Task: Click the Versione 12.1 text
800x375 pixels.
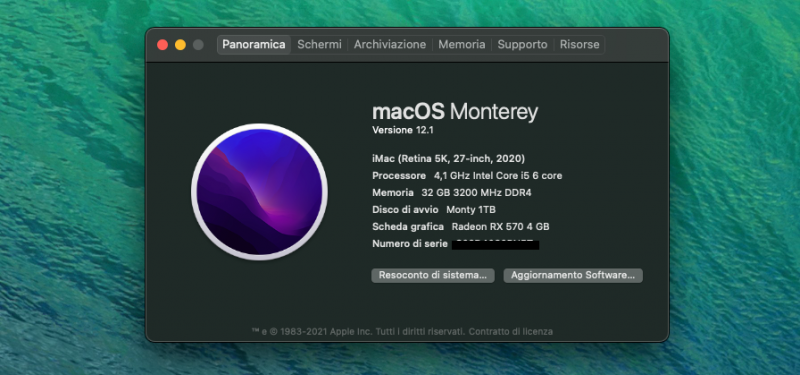Action: pos(403,130)
